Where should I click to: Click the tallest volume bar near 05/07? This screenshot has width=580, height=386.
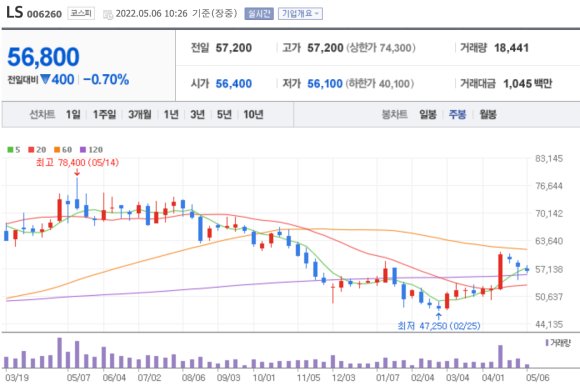60,353
